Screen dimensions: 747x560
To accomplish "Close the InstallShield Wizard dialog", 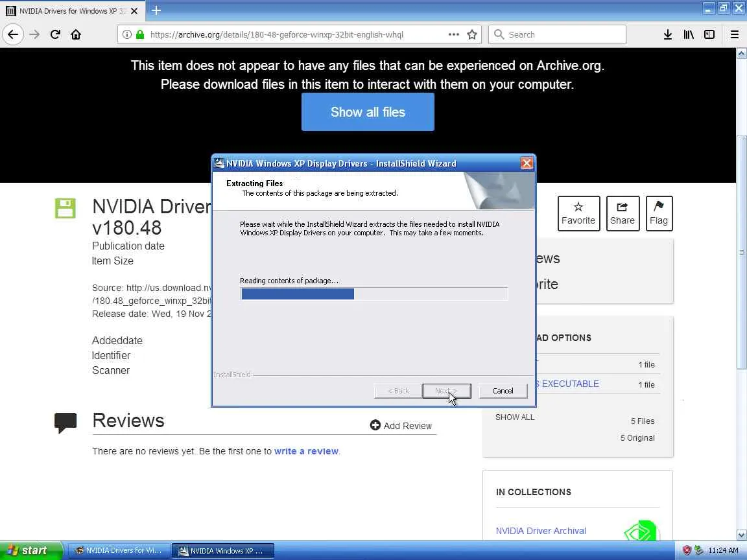I will (527, 163).
